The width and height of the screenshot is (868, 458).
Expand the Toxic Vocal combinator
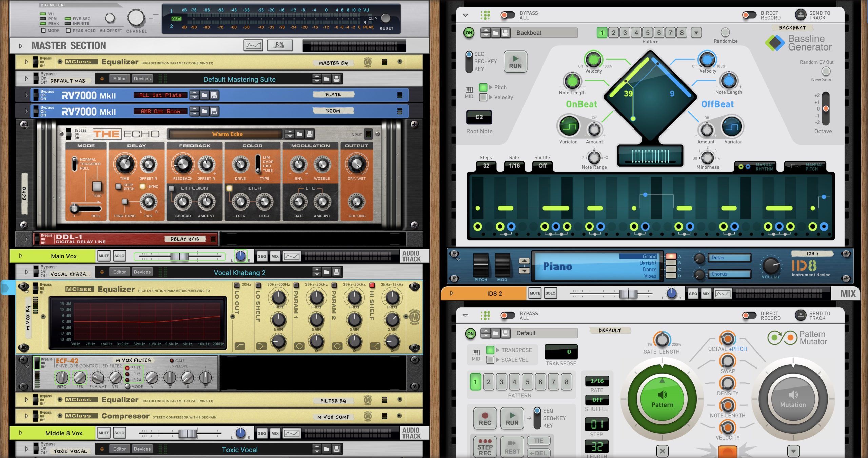tap(26, 449)
